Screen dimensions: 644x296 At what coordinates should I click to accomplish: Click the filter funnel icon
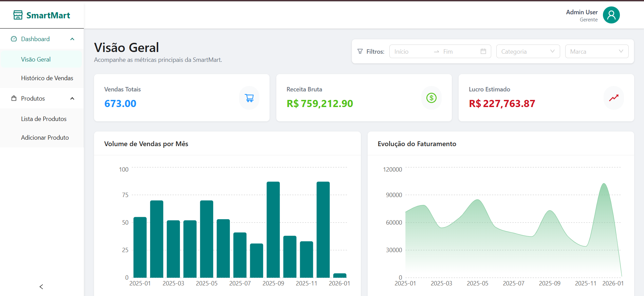(x=360, y=51)
